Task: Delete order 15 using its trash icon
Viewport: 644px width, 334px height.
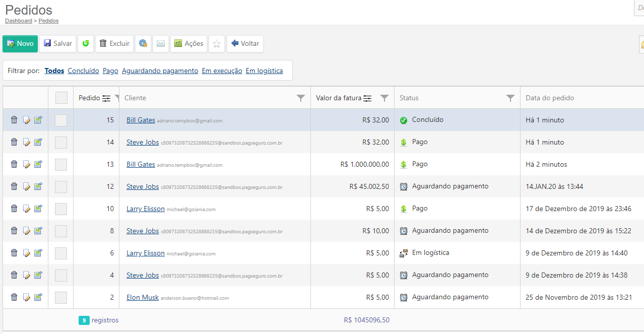Action: point(14,120)
